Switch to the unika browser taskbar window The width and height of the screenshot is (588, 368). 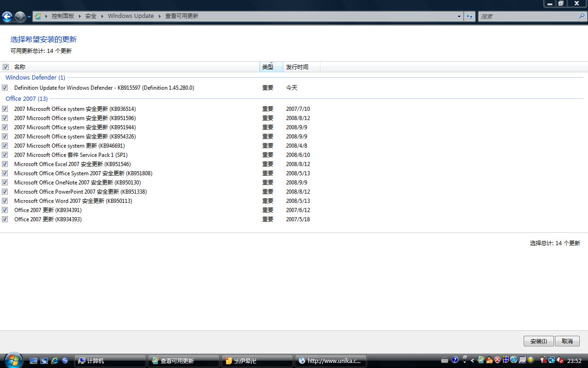point(331,361)
